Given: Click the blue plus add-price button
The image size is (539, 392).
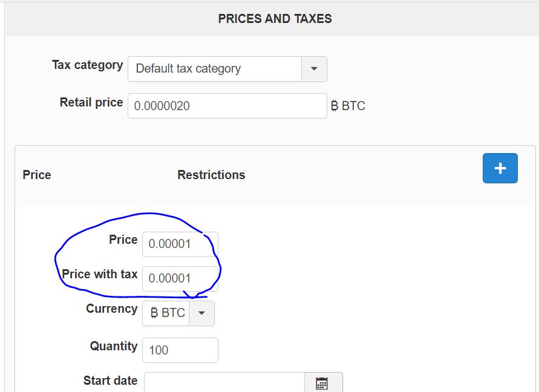Looking at the screenshot, I should tap(500, 168).
